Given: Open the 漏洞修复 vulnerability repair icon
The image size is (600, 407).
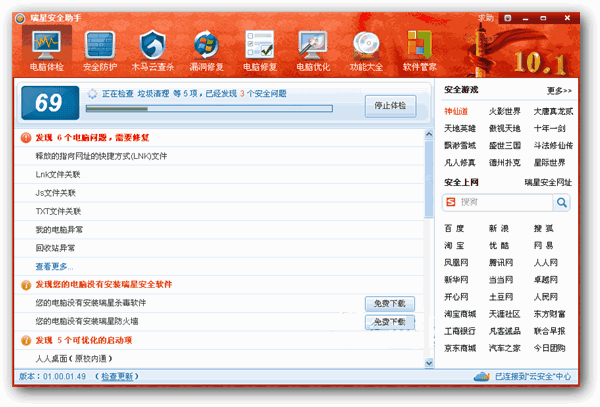Looking at the screenshot, I should click(x=206, y=50).
